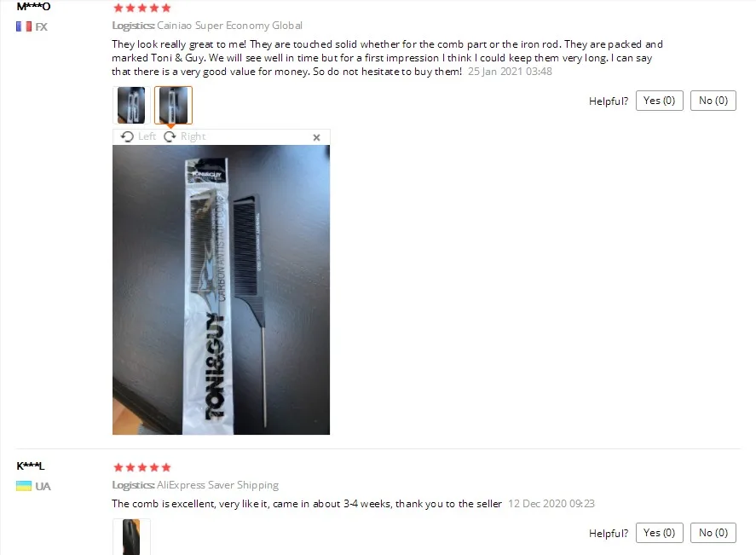Click the five-star rating of M***O's review
The width and height of the screenshot is (756, 555).
[x=142, y=8]
